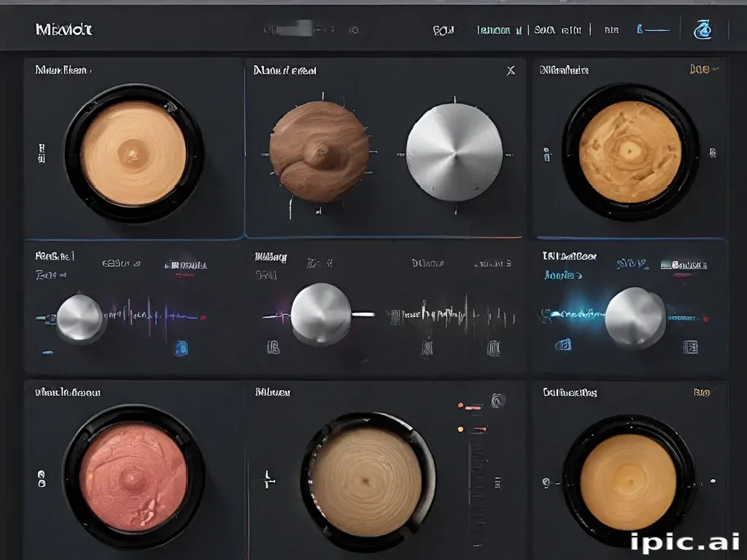The image size is (747, 560).
Task: Click the purple-blue waveform display
Action: click(x=152, y=314)
